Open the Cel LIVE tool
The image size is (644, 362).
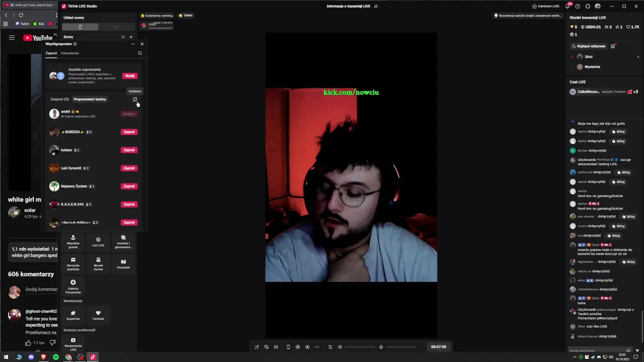pos(98,242)
